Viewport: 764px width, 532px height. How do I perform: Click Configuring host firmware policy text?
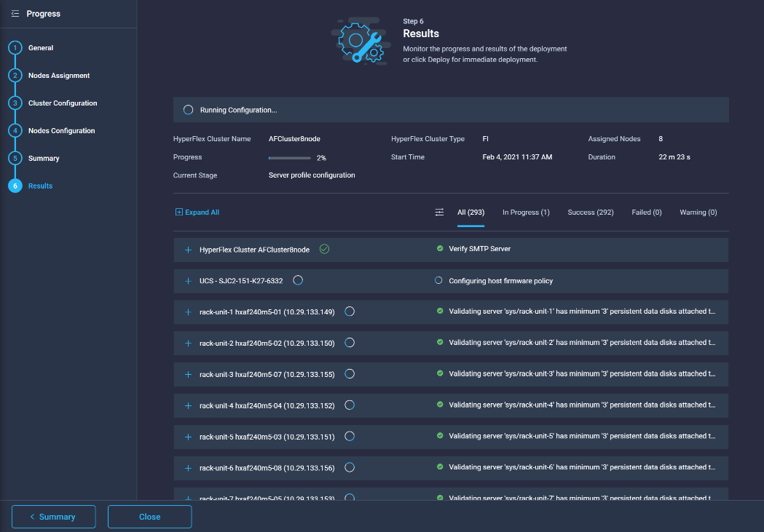coord(501,281)
